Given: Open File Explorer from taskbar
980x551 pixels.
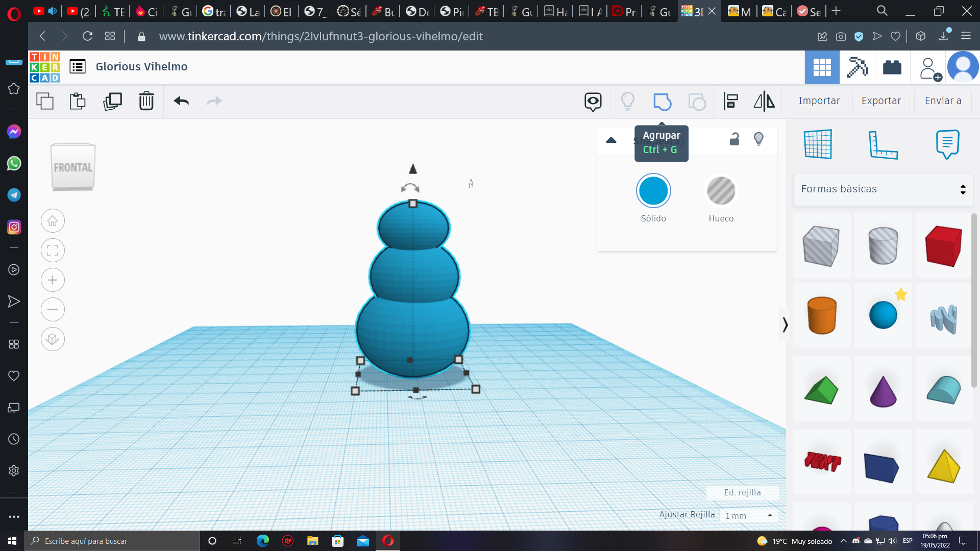Looking at the screenshot, I should point(312,541).
